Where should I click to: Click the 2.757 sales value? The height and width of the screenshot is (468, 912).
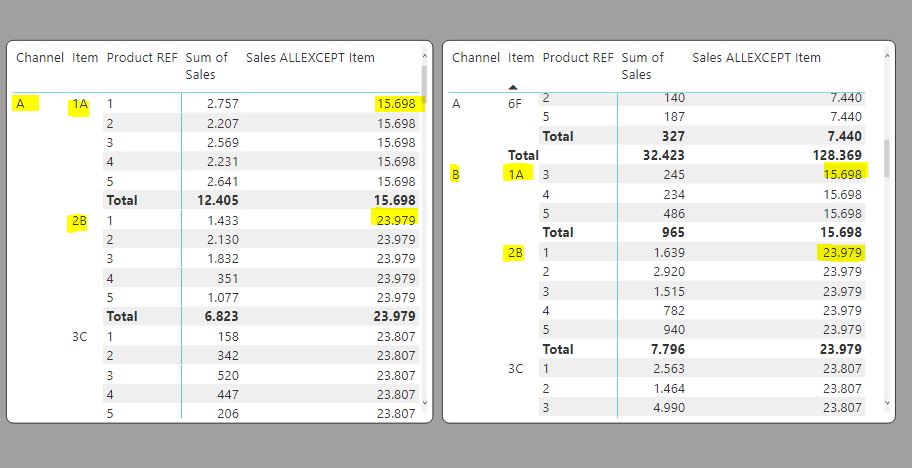tap(223, 104)
